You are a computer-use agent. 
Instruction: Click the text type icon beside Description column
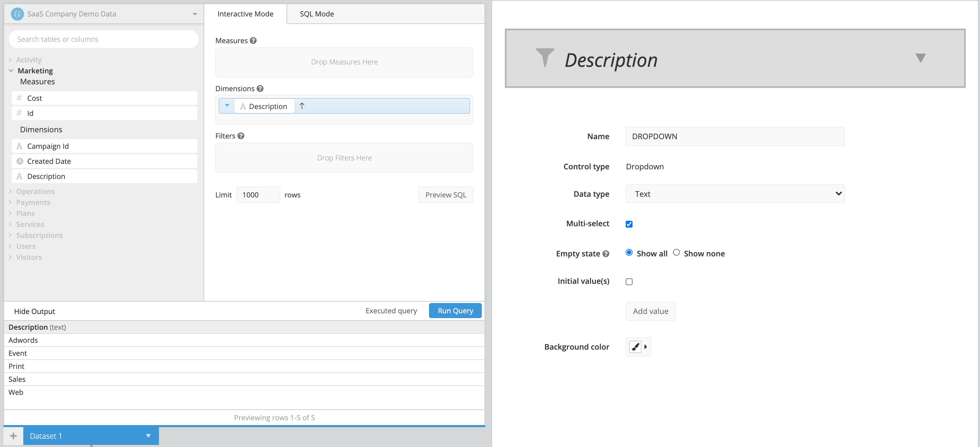(20, 177)
